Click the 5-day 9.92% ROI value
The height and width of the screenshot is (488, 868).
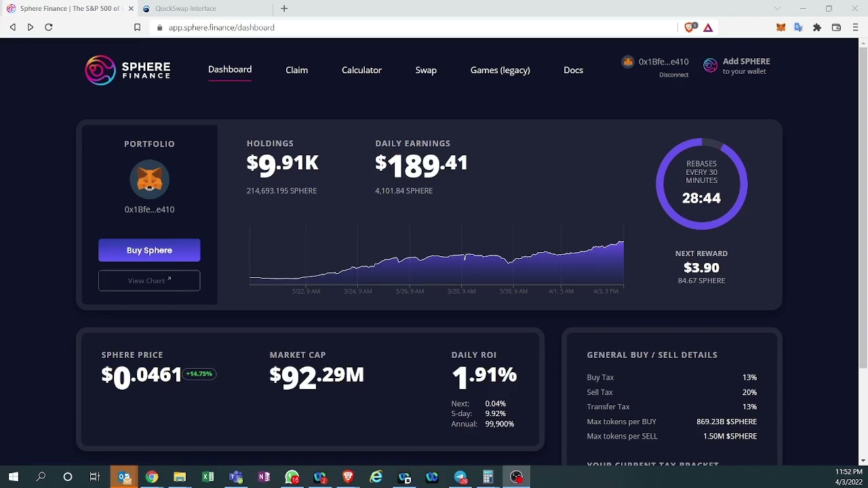click(495, 413)
